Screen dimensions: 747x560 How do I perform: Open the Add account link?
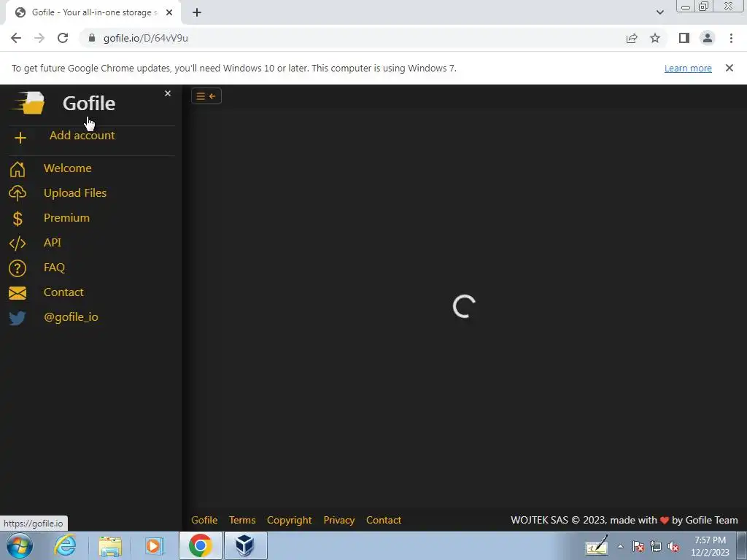[82, 135]
